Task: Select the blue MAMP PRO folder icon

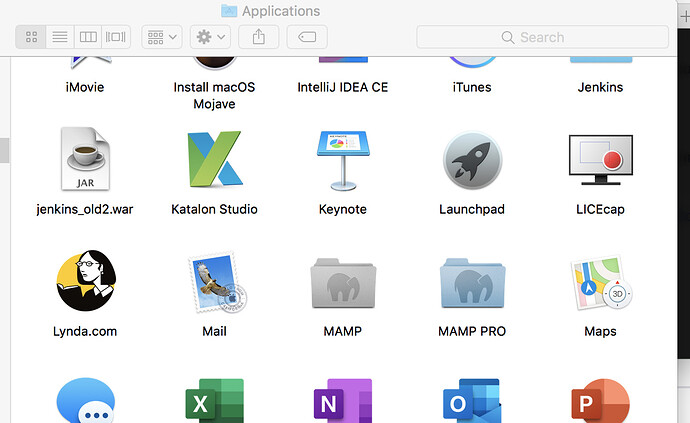Action: pyautogui.click(x=472, y=283)
